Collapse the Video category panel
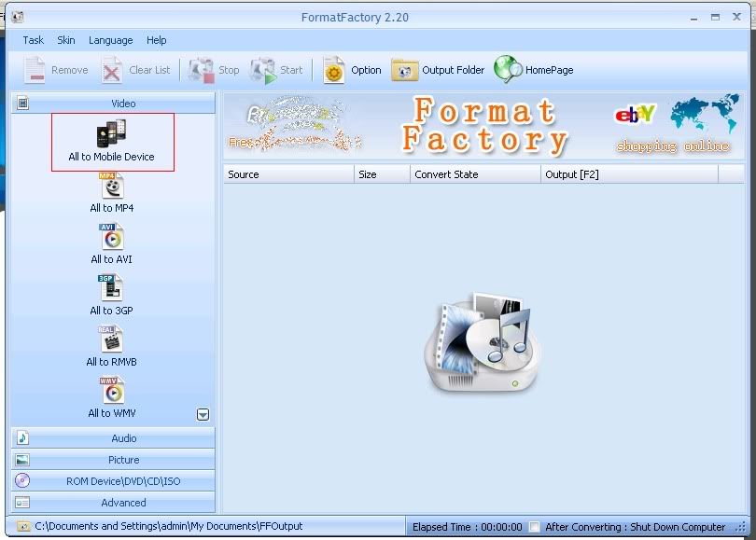 [x=113, y=104]
